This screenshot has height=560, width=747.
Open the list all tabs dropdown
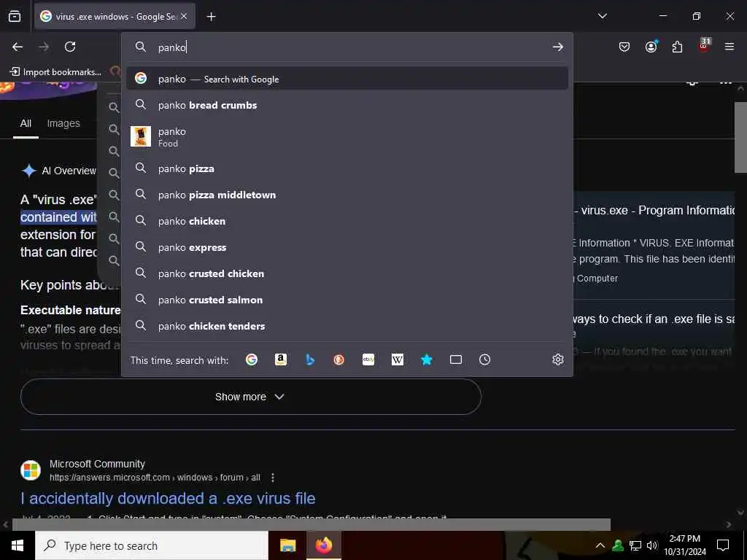click(x=603, y=16)
